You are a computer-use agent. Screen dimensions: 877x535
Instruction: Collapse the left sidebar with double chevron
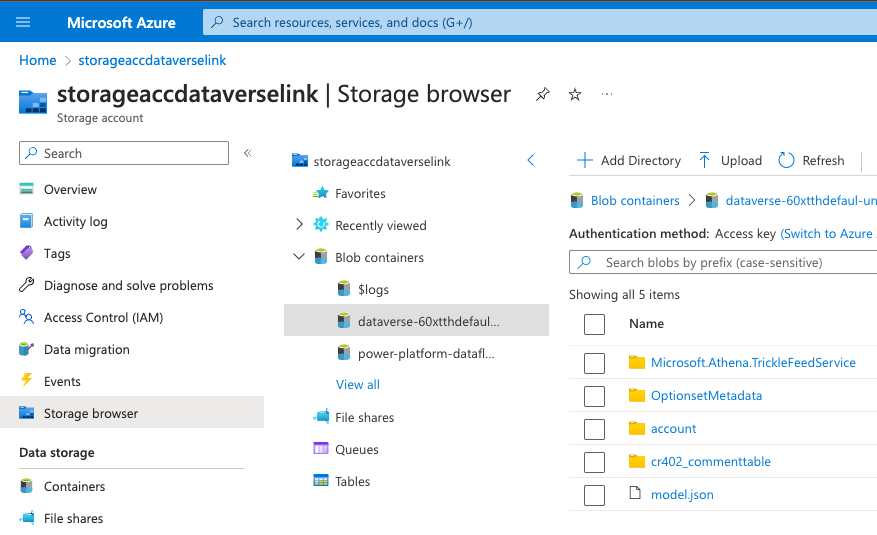point(248,153)
